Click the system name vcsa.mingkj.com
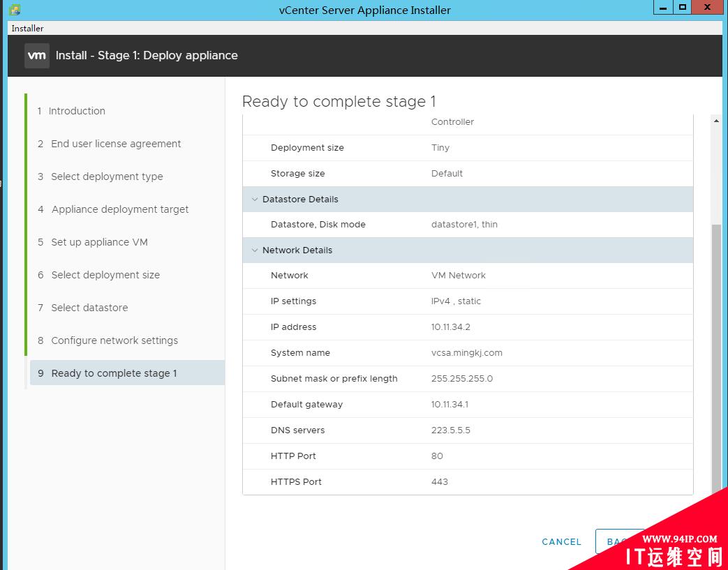Image resolution: width=728 pixels, height=570 pixels. tap(467, 353)
